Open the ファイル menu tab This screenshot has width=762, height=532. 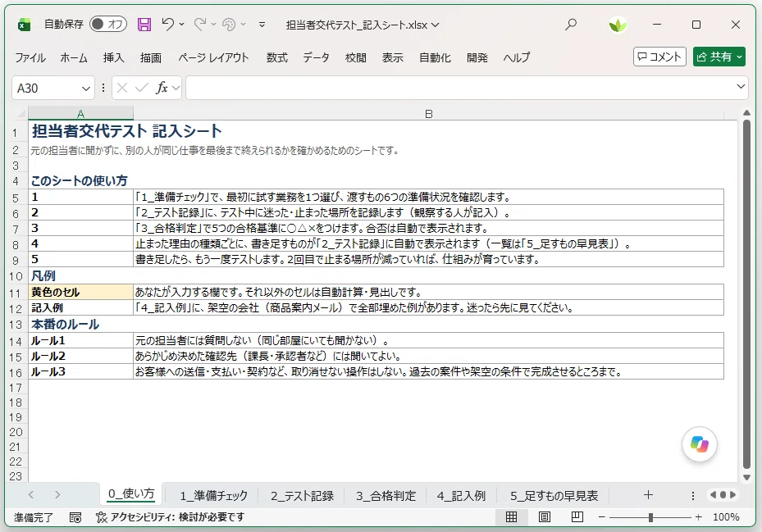click(x=30, y=57)
